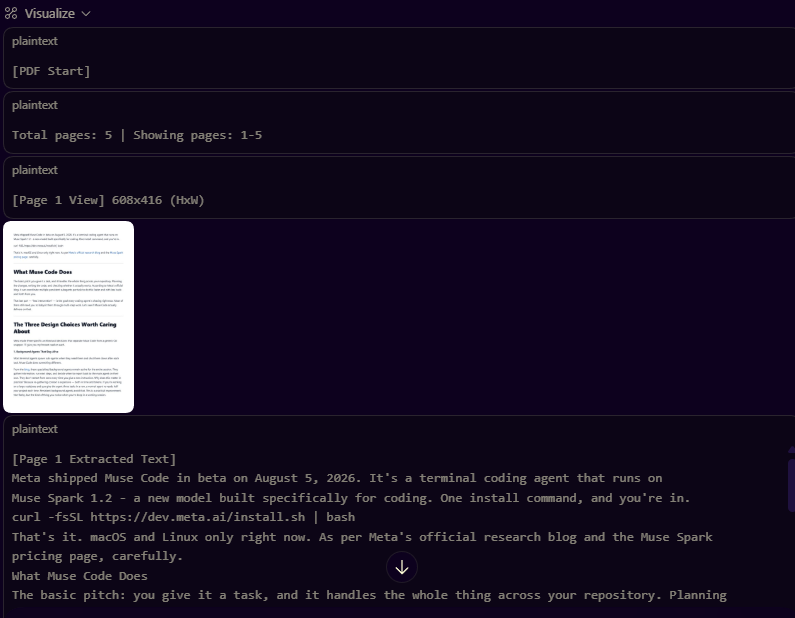The image size is (795, 618).
Task: Click '[Page 1 View] 608x416 (HxW)' text
Action: click(x=108, y=200)
